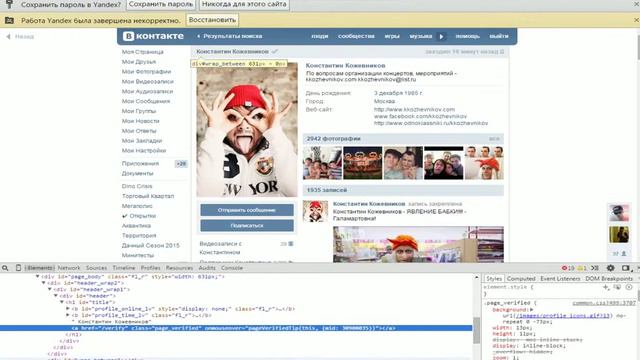The width and height of the screenshot is (640, 360).
Task: Switch to the Audits DevTools tab
Action: coord(207,268)
